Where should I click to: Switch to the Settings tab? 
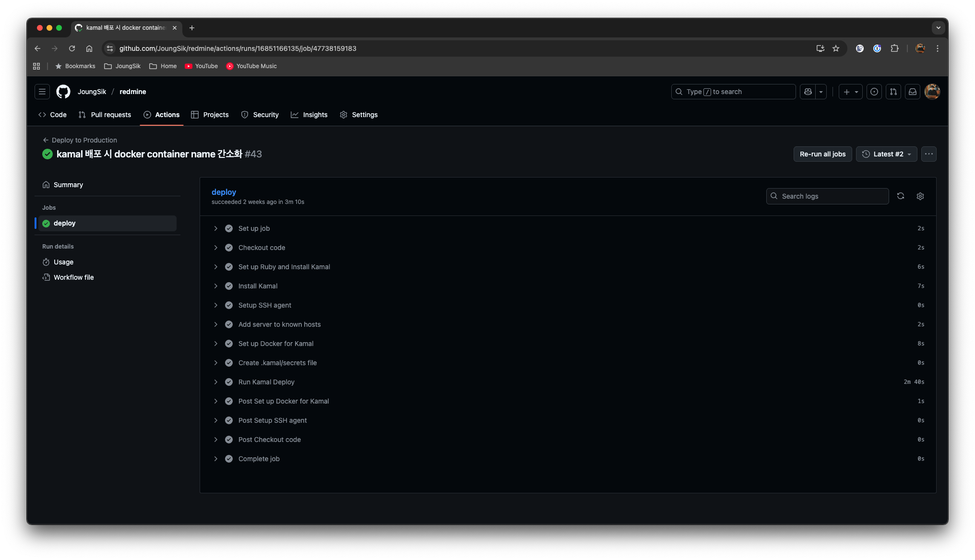click(358, 115)
